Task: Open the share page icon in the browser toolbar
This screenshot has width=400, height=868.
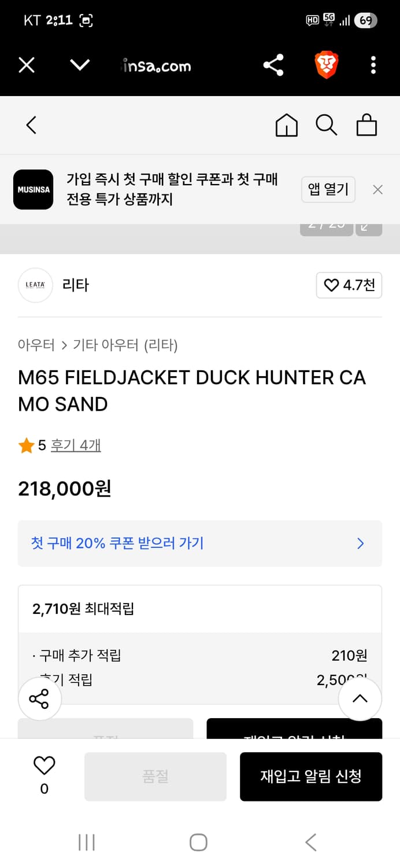Action: pyautogui.click(x=273, y=65)
